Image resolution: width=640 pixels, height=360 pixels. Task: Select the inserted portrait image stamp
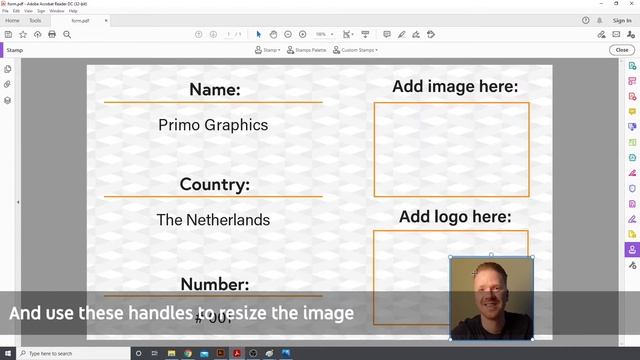tap(491, 298)
